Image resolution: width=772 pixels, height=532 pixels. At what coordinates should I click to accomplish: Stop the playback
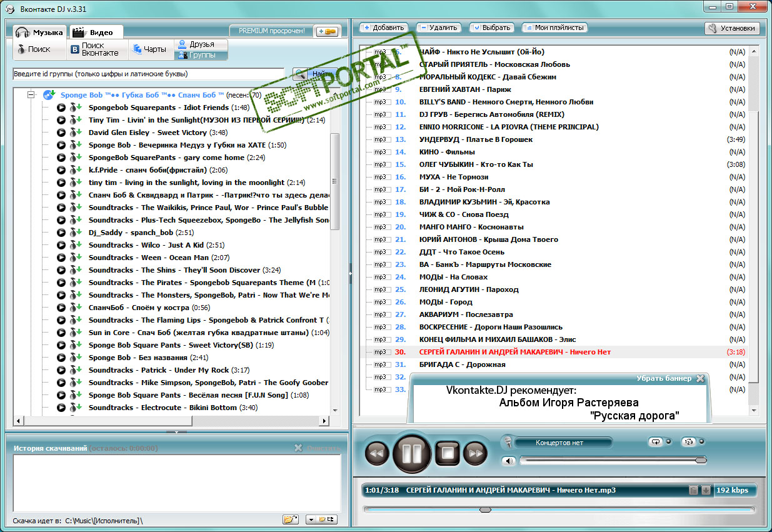click(448, 453)
